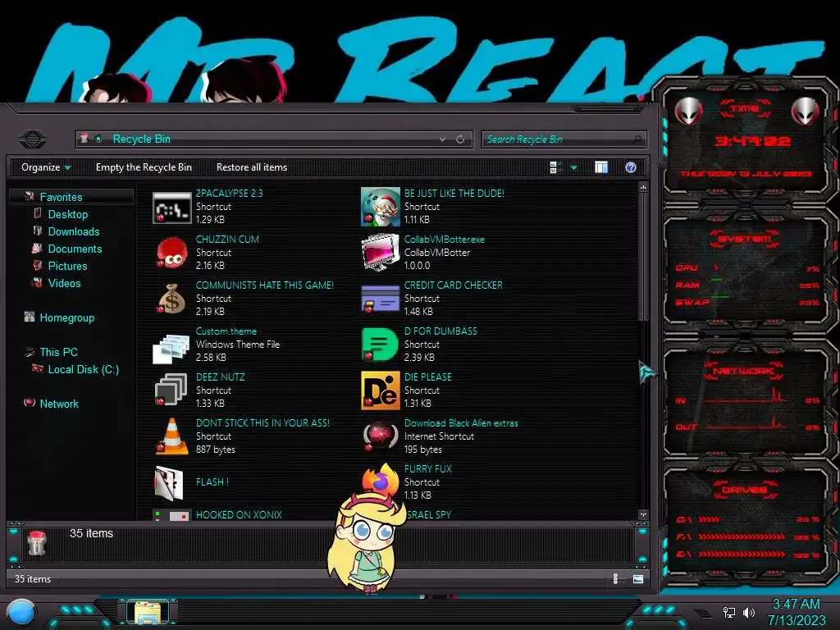Click the CREDIT CARD CHECKER file name
The width and height of the screenshot is (840, 630).
(x=453, y=285)
